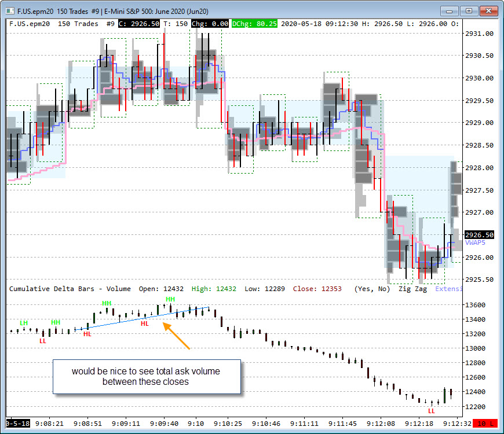
Task: Click the 'H: 2926.50' header value
Action: pyautogui.click(x=382, y=24)
